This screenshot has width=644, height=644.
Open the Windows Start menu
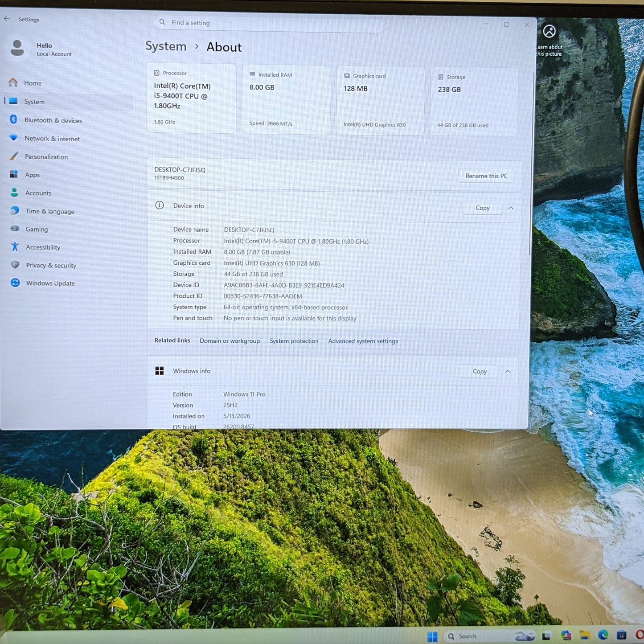coord(432,636)
